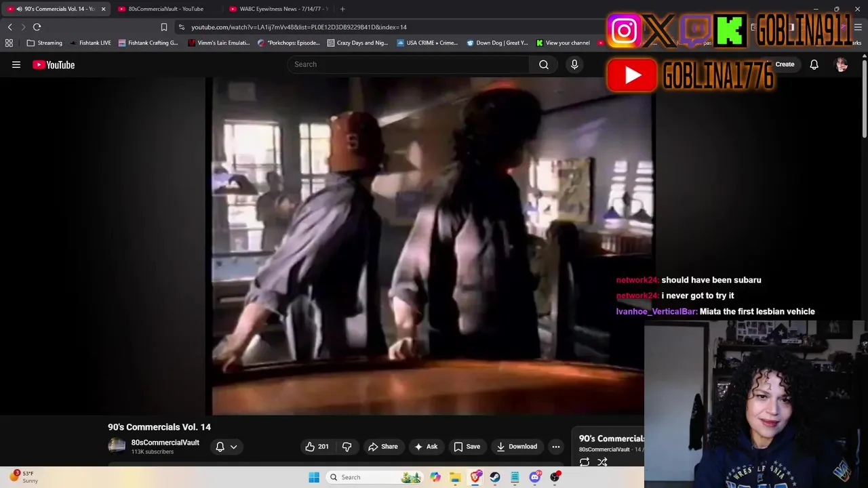The image size is (868, 488).
Task: Click the video title 90's Commercials Vol. 14
Action: click(x=159, y=427)
